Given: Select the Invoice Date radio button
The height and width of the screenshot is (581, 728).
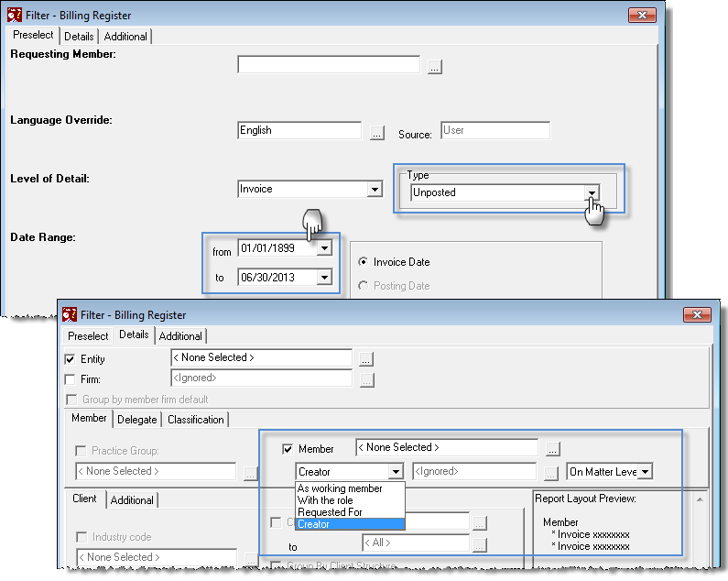Looking at the screenshot, I should click(x=364, y=262).
